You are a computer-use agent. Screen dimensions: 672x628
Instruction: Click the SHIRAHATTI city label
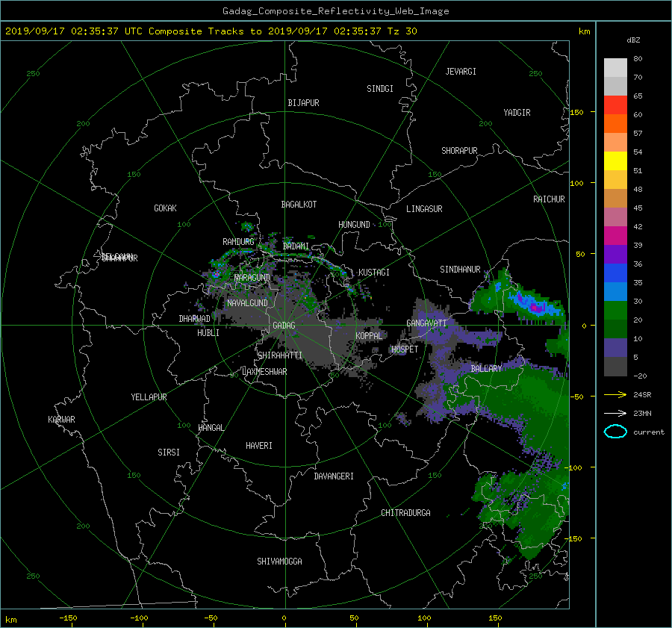point(279,355)
